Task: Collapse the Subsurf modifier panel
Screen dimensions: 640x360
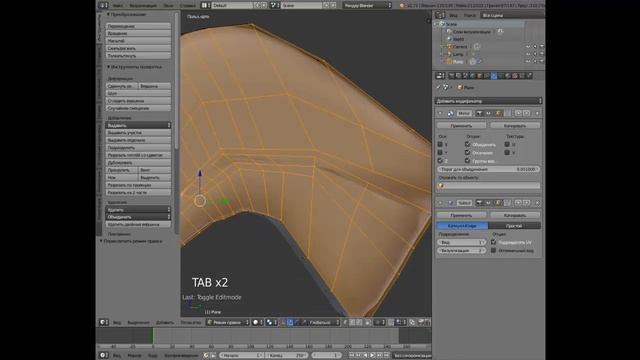Action: point(440,202)
